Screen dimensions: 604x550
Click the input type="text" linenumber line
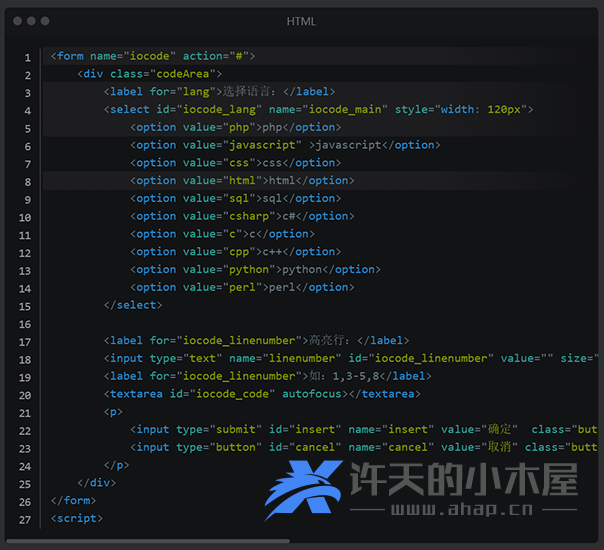[351, 358]
